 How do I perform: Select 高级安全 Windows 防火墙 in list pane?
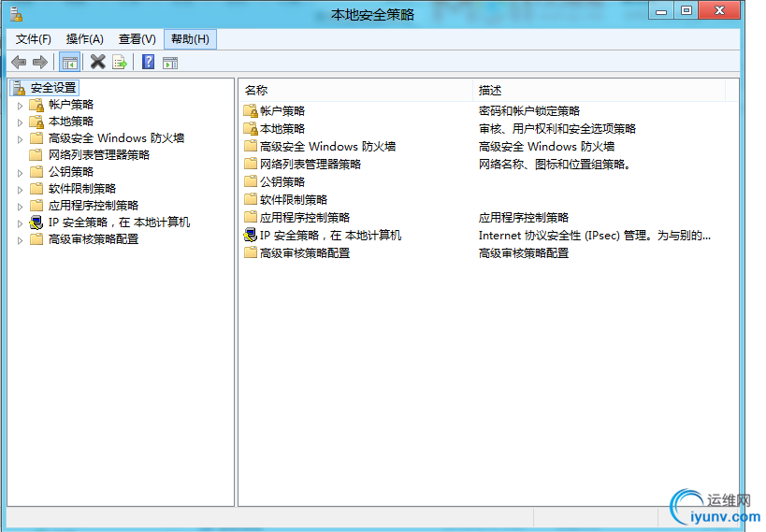click(327, 147)
